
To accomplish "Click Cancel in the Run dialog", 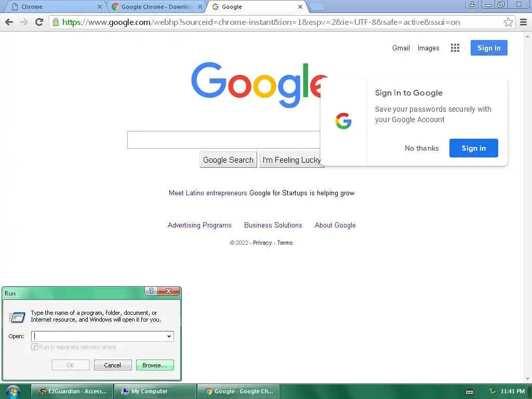I will click(x=113, y=365).
